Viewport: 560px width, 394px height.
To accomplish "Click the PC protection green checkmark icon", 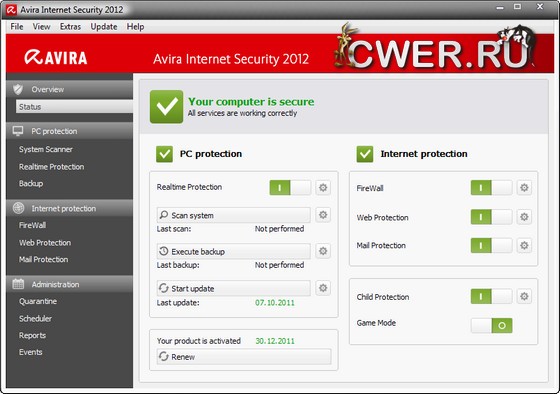I will (164, 154).
